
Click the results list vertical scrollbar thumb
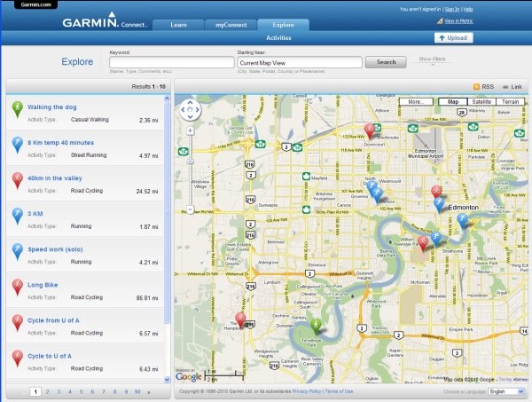167,212
